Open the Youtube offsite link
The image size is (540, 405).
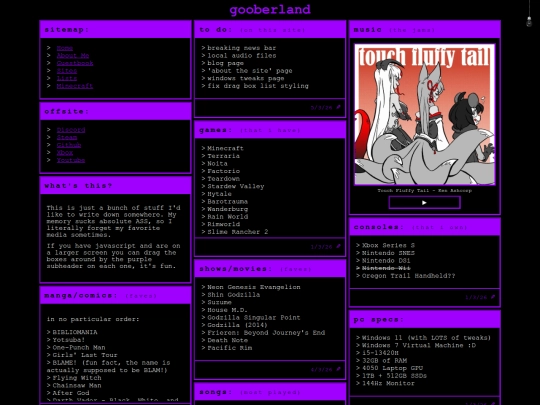pos(71,160)
